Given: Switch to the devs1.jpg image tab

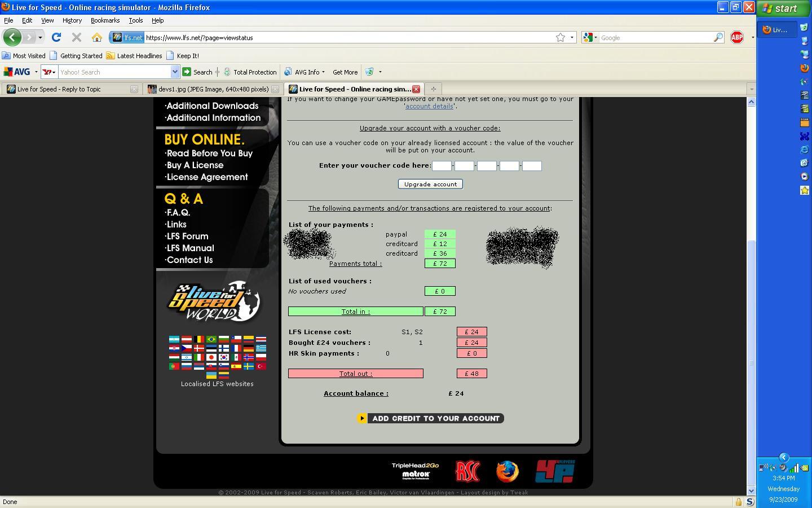Looking at the screenshot, I should click(213, 89).
